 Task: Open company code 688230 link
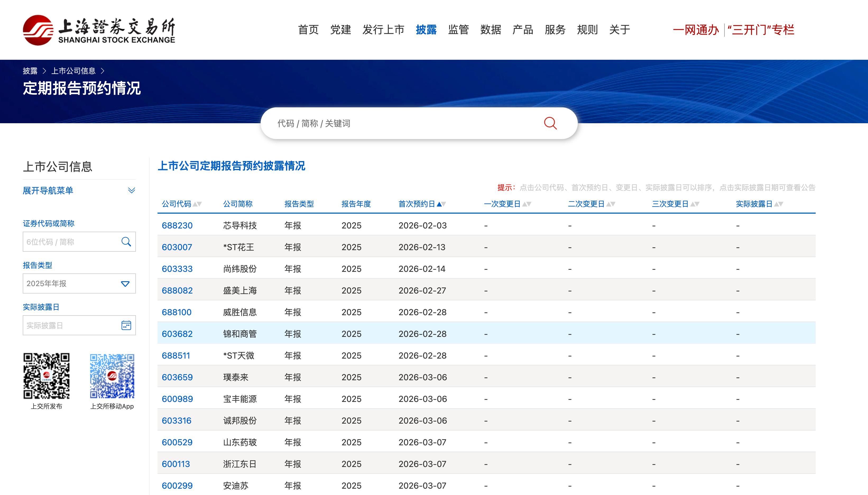tap(177, 225)
